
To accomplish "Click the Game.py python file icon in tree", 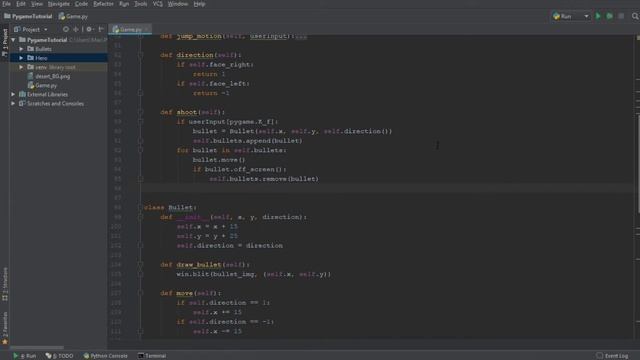I will click(x=31, y=85).
